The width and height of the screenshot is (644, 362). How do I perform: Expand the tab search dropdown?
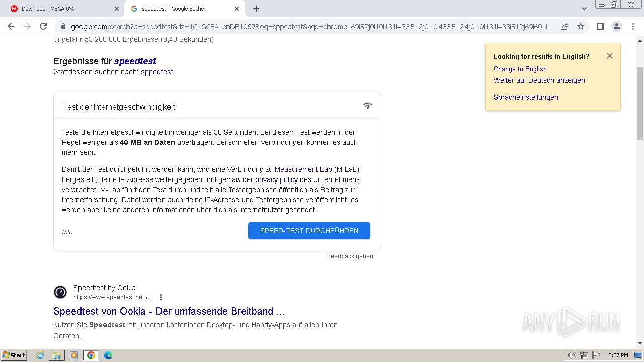pos(584,9)
